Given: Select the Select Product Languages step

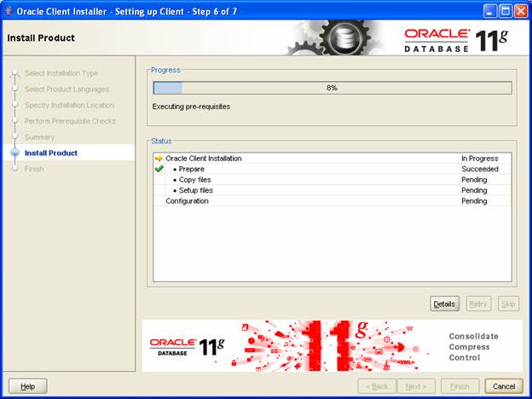Looking at the screenshot, I should (x=66, y=90).
